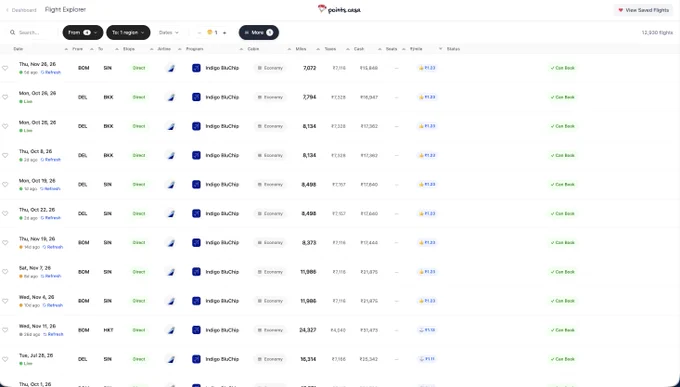
Task: Sort by the ₹/mile column header
Action: point(416,49)
